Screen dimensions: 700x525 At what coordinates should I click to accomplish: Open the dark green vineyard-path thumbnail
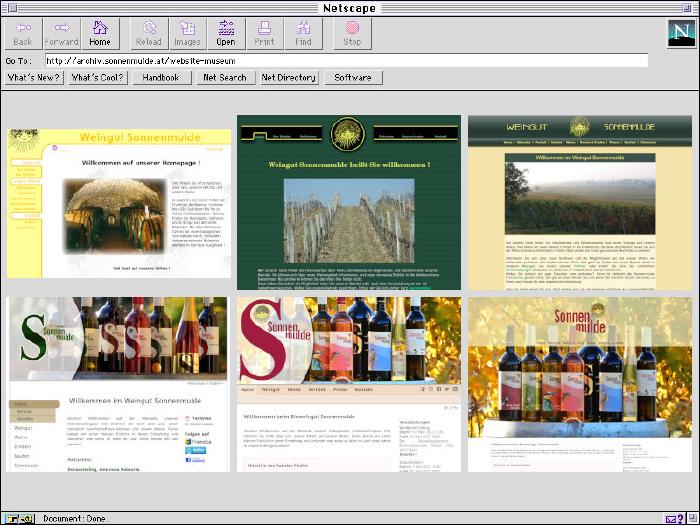(x=349, y=202)
